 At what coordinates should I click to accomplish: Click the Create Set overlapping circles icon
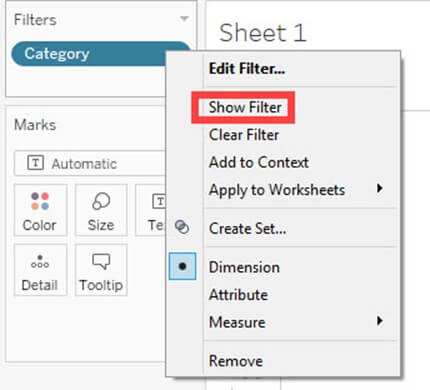point(182,227)
